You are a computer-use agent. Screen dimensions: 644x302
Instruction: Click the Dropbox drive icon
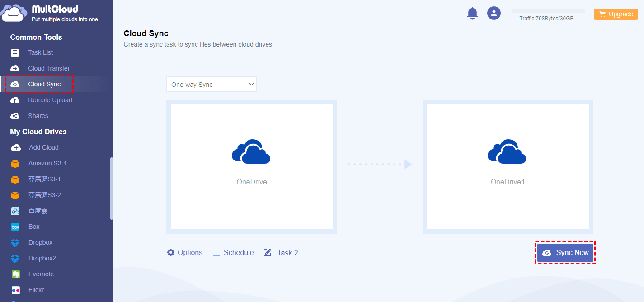[15, 242]
